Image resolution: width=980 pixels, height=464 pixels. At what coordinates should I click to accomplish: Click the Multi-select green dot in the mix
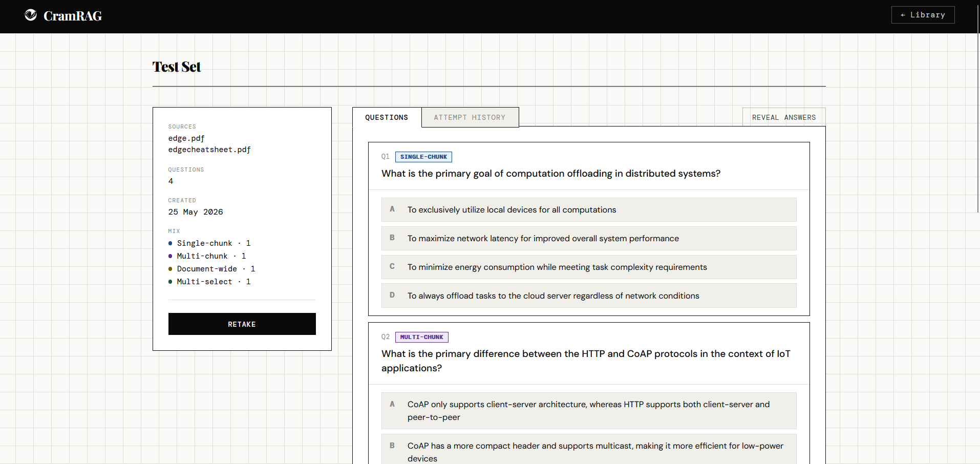170,282
